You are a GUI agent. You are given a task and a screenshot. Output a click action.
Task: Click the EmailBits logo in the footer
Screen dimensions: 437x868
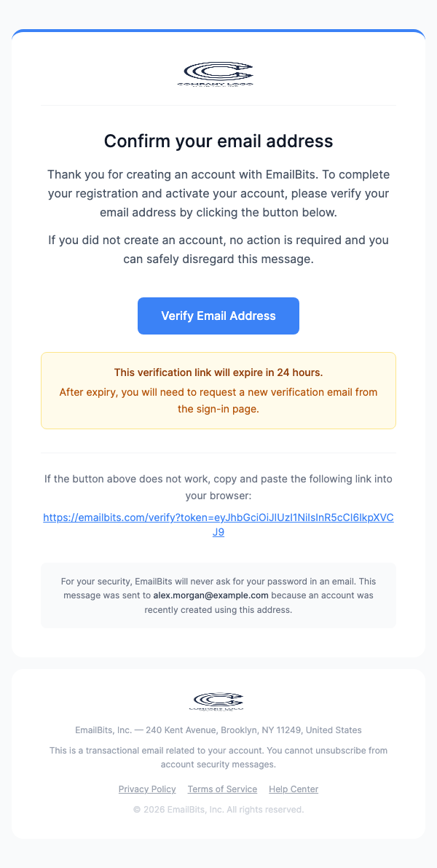[x=218, y=700]
